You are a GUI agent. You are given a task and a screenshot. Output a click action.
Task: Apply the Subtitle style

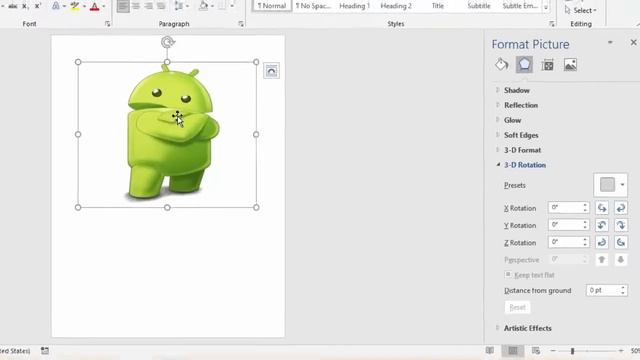479,6
